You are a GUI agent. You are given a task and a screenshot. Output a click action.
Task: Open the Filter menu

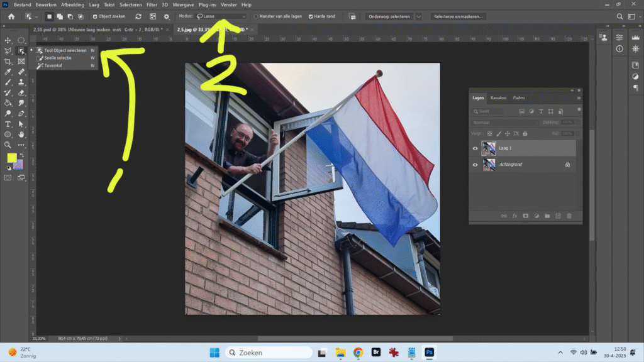pos(152,4)
